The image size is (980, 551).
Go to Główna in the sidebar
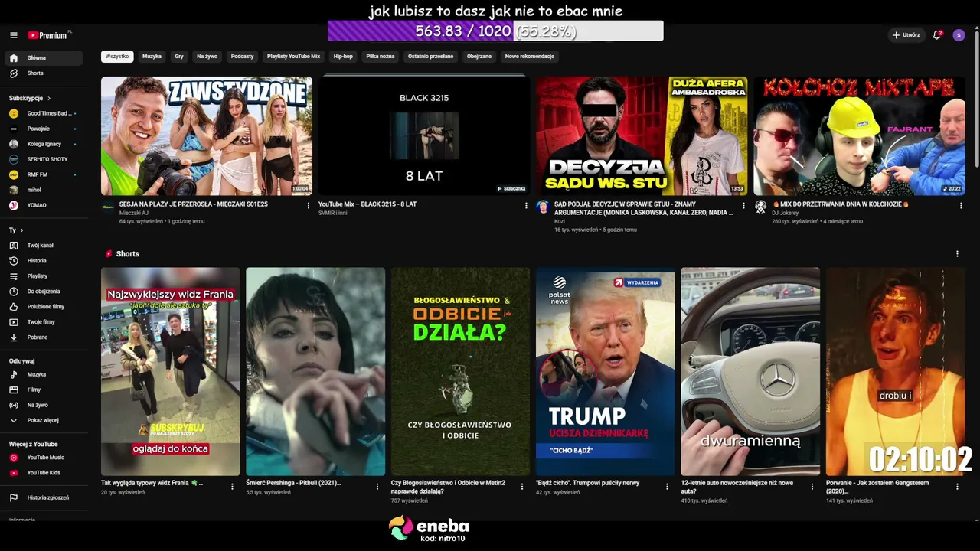pyautogui.click(x=44, y=58)
